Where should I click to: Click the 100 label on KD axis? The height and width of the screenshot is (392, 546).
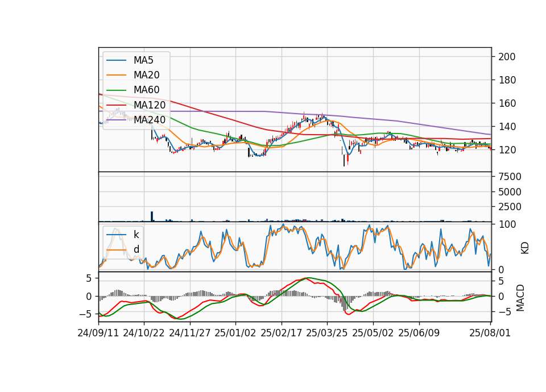(x=507, y=224)
